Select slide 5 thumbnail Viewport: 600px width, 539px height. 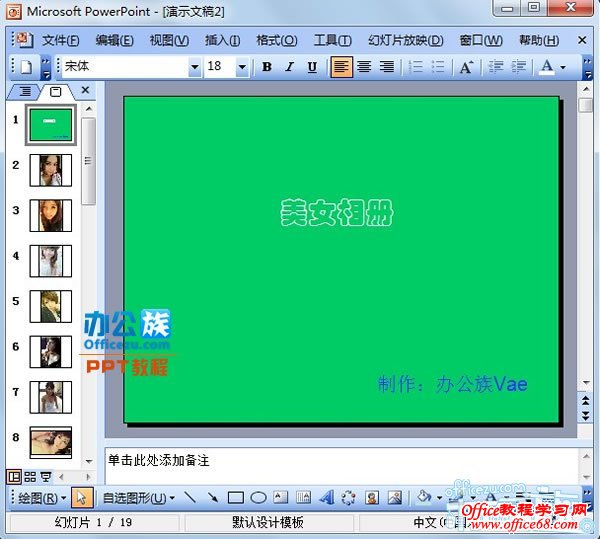tap(51, 306)
